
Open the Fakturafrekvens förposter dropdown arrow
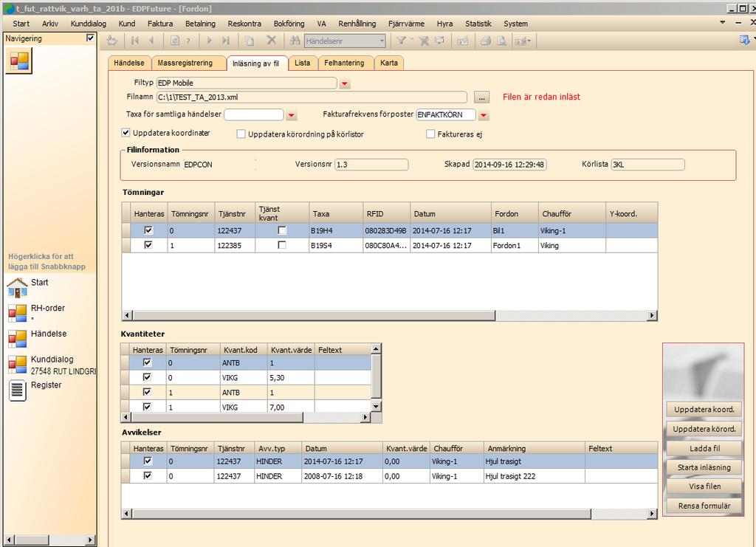(484, 115)
